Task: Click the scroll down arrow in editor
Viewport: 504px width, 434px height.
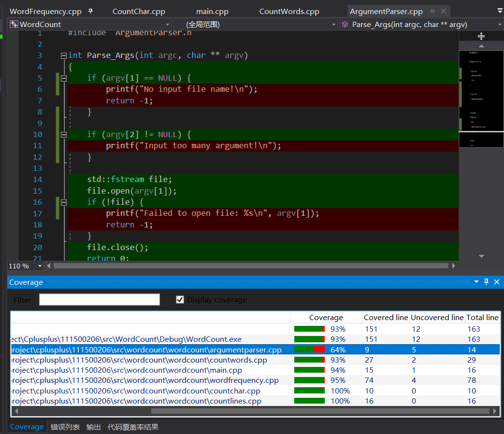Action: pos(481,256)
